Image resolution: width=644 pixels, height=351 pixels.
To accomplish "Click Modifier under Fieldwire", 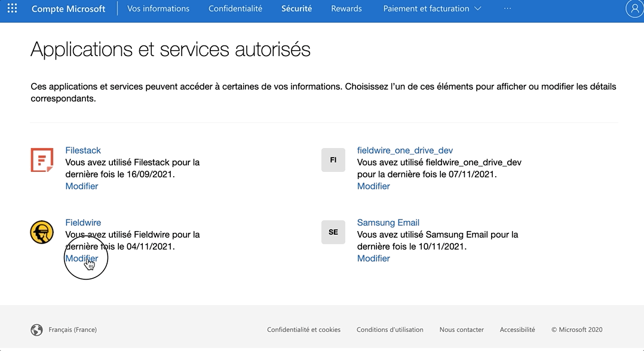I will (x=81, y=258).
